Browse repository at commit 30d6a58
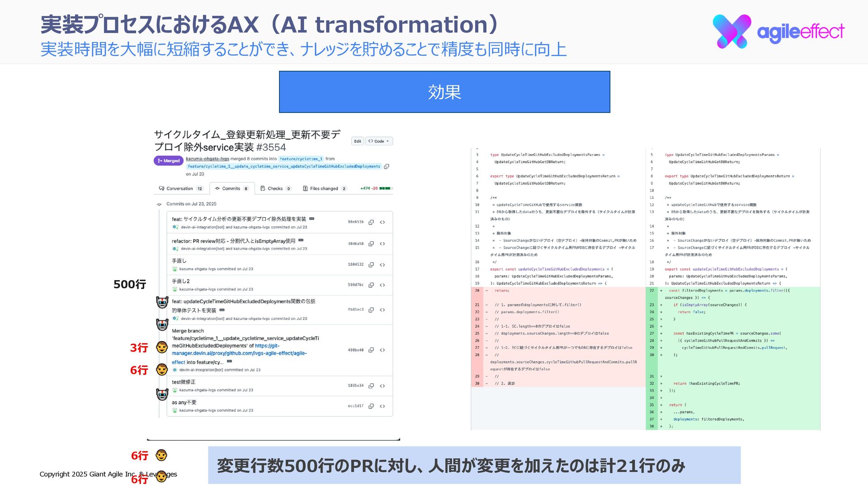 [x=382, y=244]
